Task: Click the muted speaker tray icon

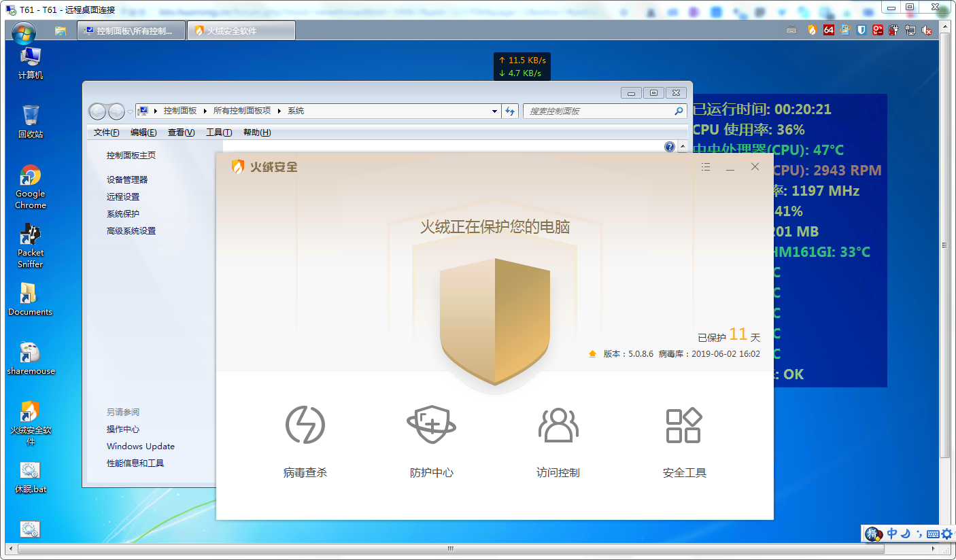Action: coord(927,30)
